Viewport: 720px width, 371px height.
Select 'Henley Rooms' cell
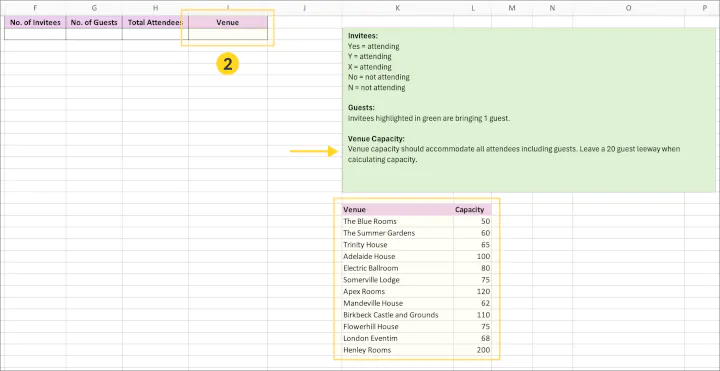[397, 350]
